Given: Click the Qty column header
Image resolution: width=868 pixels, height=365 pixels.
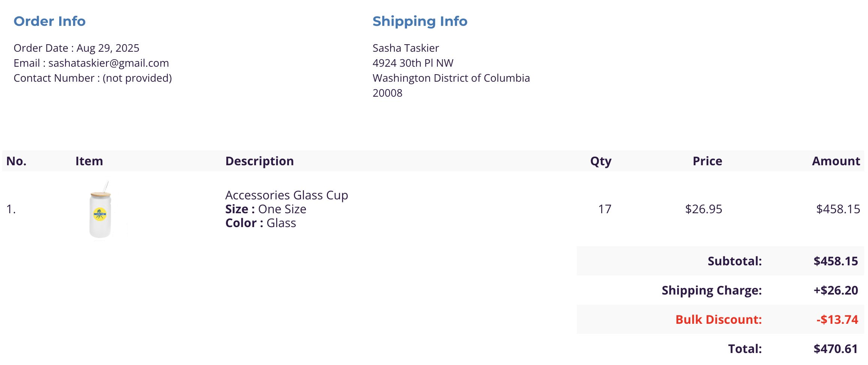Looking at the screenshot, I should [600, 161].
